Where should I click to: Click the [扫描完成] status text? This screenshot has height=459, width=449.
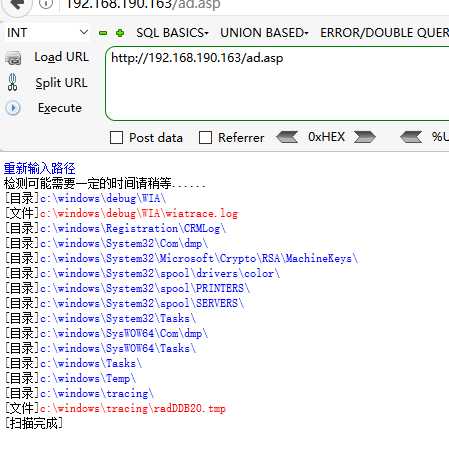pyautogui.click(x=34, y=423)
